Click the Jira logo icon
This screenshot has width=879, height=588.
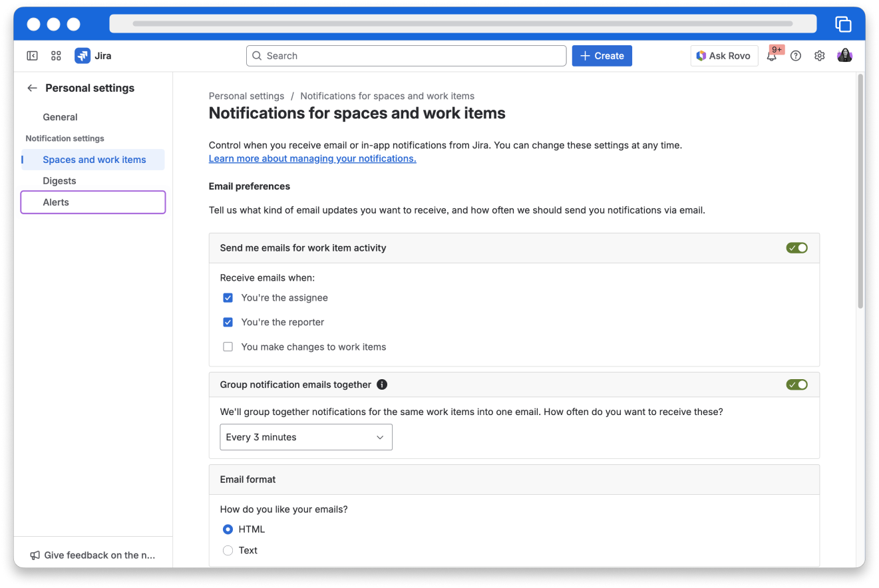pyautogui.click(x=83, y=56)
